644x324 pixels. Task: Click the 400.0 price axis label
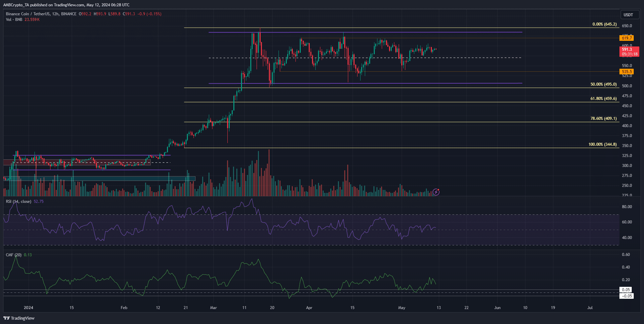pos(627,126)
